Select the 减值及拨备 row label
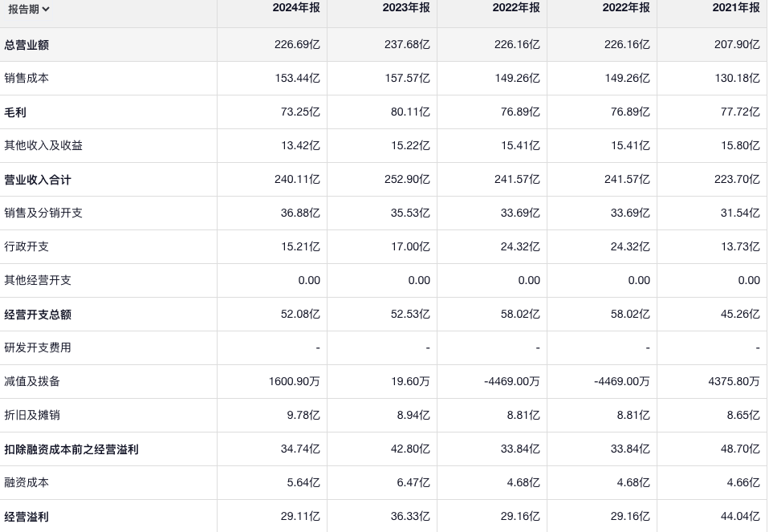The width and height of the screenshot is (769, 532). tap(32, 382)
